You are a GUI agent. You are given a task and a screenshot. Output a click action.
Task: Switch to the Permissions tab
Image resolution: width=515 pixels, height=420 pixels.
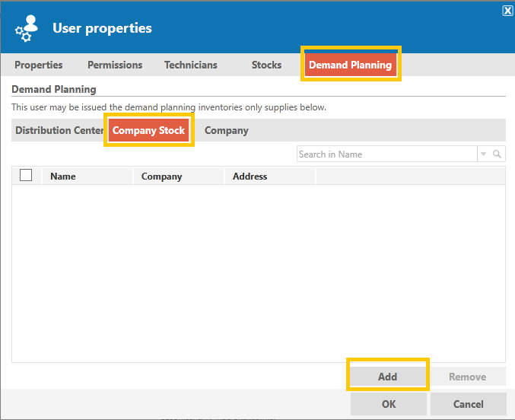click(115, 65)
